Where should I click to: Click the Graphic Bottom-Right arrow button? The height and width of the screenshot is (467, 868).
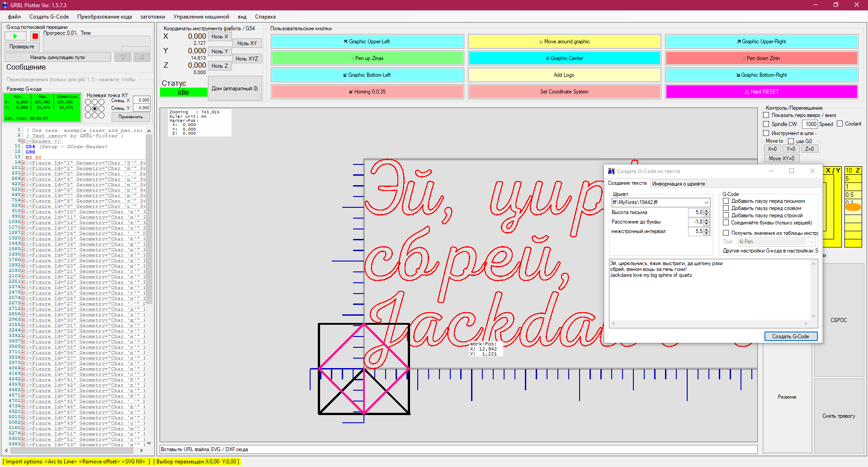coord(761,75)
